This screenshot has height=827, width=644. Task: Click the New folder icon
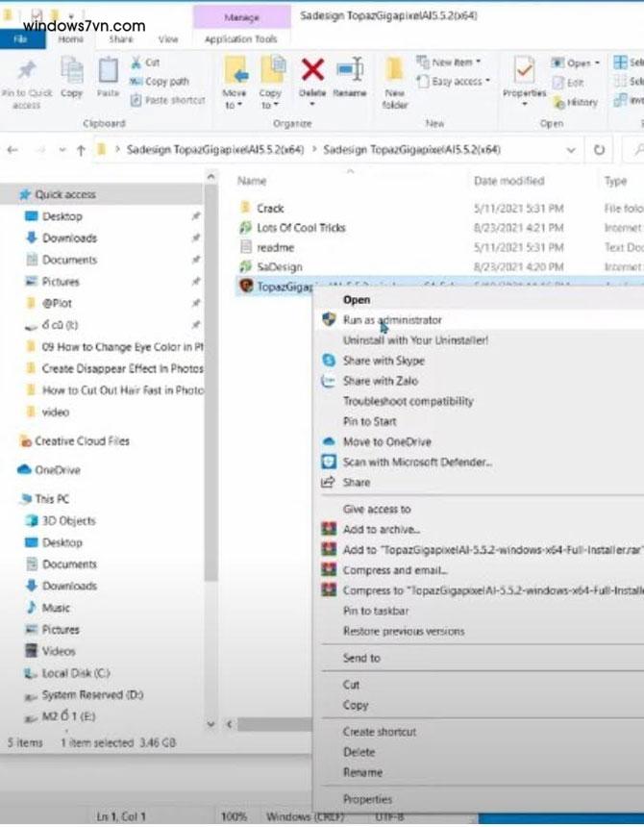[394, 77]
